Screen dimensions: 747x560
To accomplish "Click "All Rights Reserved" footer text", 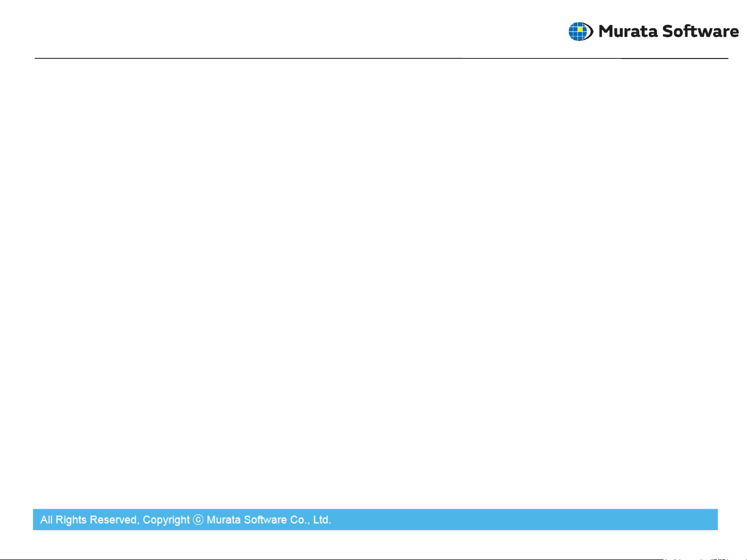I will [x=89, y=520].
